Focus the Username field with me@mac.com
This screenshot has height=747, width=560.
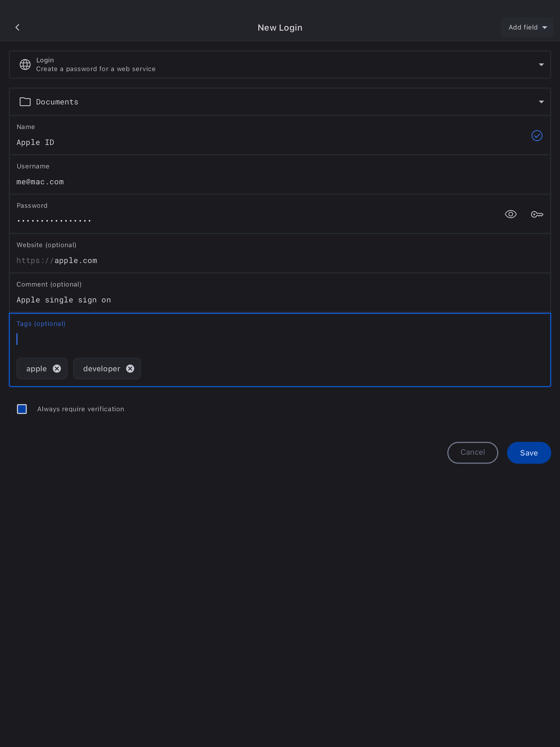click(237, 182)
